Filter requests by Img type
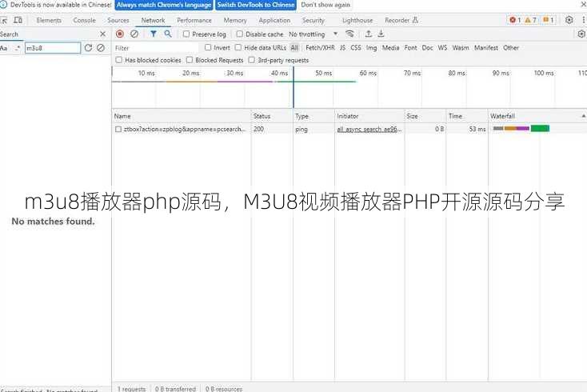Image resolution: width=587 pixels, height=392 pixels. tap(371, 47)
